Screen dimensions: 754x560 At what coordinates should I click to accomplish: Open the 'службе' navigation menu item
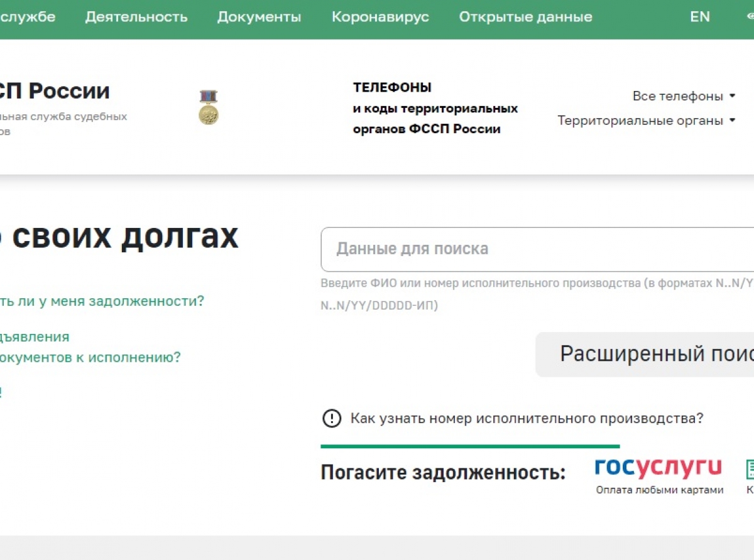point(30,17)
